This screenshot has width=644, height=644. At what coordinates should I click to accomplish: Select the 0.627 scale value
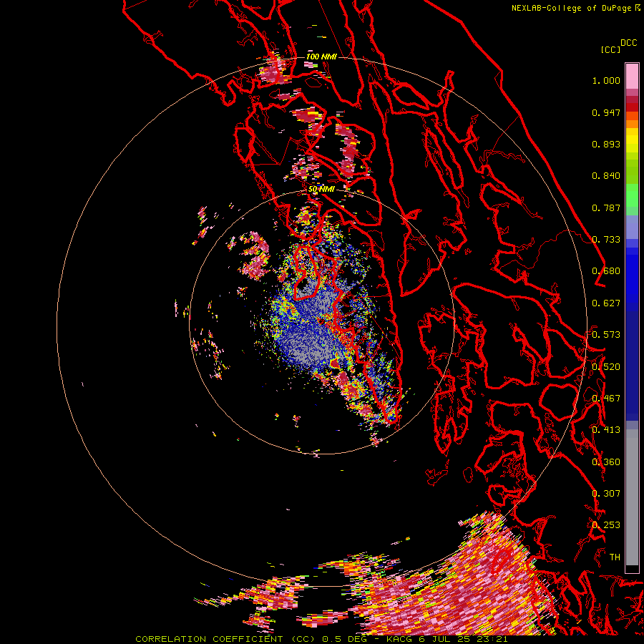pyautogui.click(x=606, y=303)
